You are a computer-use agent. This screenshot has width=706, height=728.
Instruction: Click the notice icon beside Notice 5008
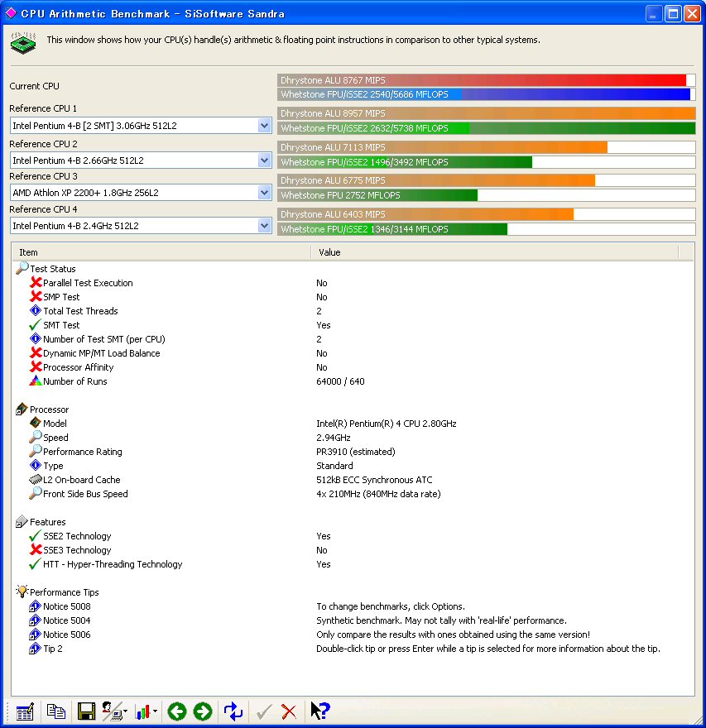pyautogui.click(x=36, y=606)
